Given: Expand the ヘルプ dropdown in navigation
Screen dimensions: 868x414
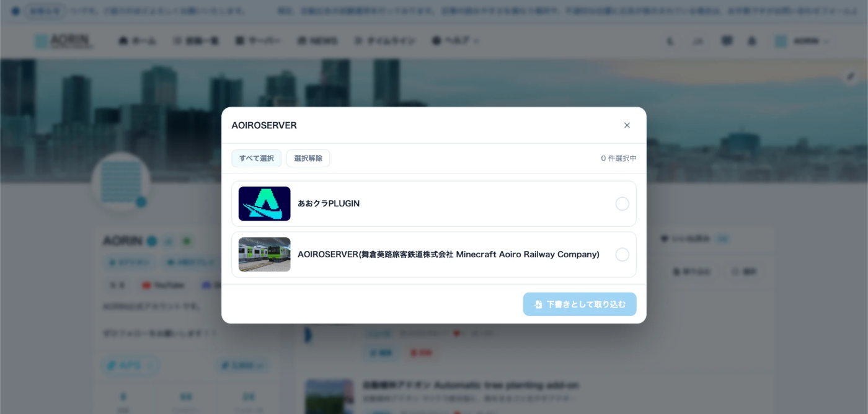Looking at the screenshot, I should [x=456, y=41].
